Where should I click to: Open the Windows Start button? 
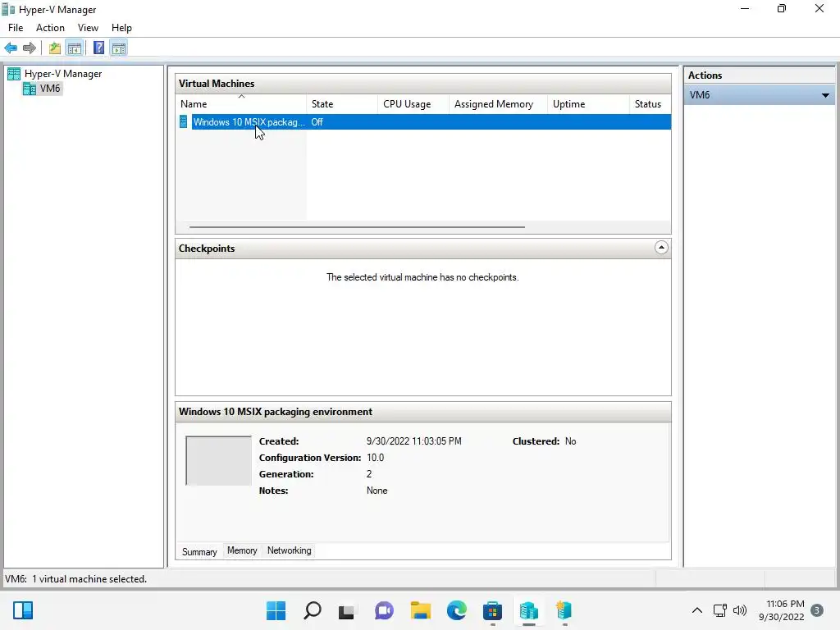276,610
